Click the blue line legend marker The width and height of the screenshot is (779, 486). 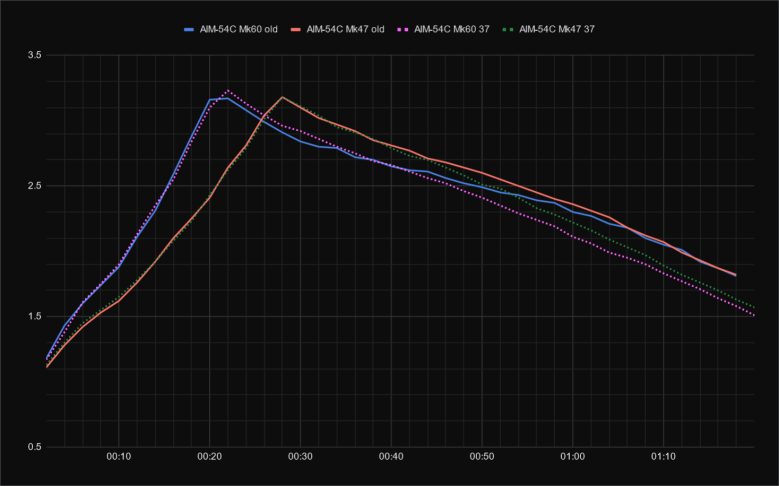point(188,30)
